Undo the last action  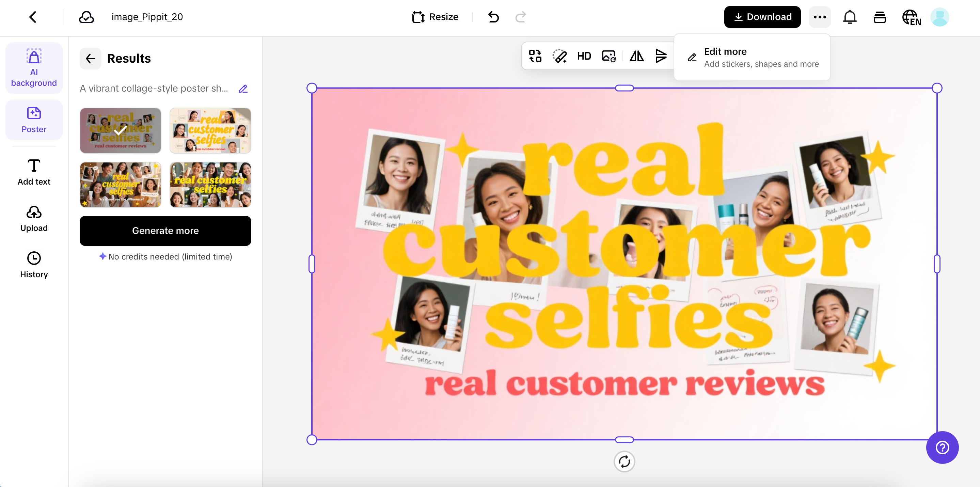click(x=493, y=17)
